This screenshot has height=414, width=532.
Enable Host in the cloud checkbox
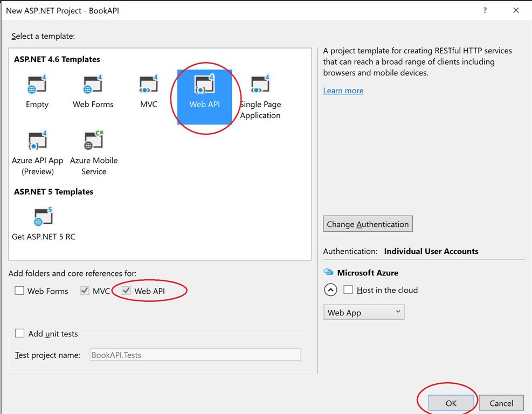click(x=348, y=290)
